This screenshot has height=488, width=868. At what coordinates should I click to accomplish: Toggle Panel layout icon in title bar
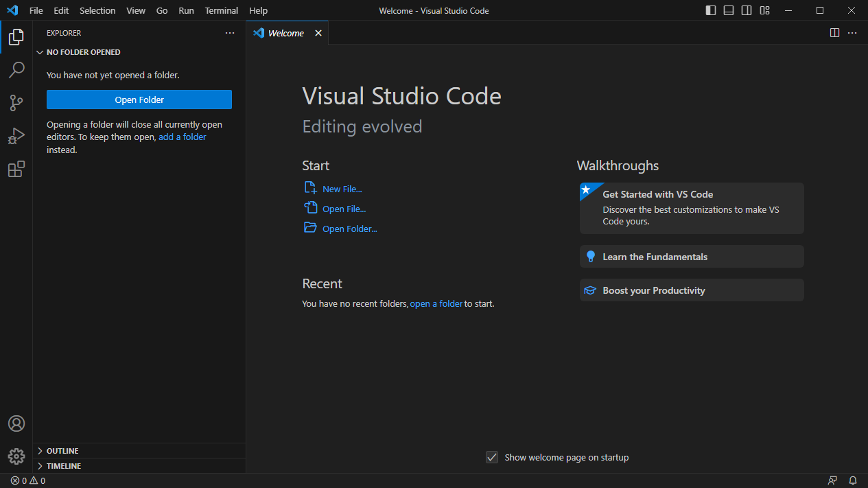click(729, 10)
